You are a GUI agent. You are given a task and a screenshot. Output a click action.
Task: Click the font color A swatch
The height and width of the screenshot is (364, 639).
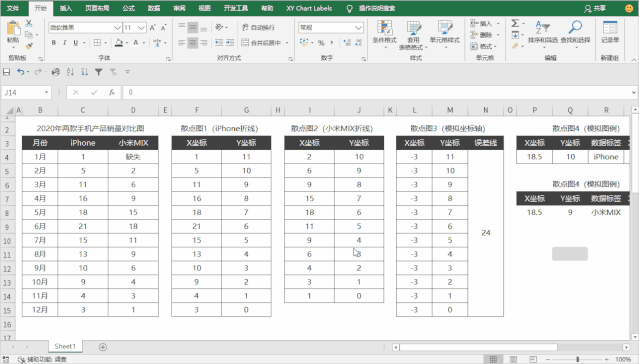pos(136,42)
